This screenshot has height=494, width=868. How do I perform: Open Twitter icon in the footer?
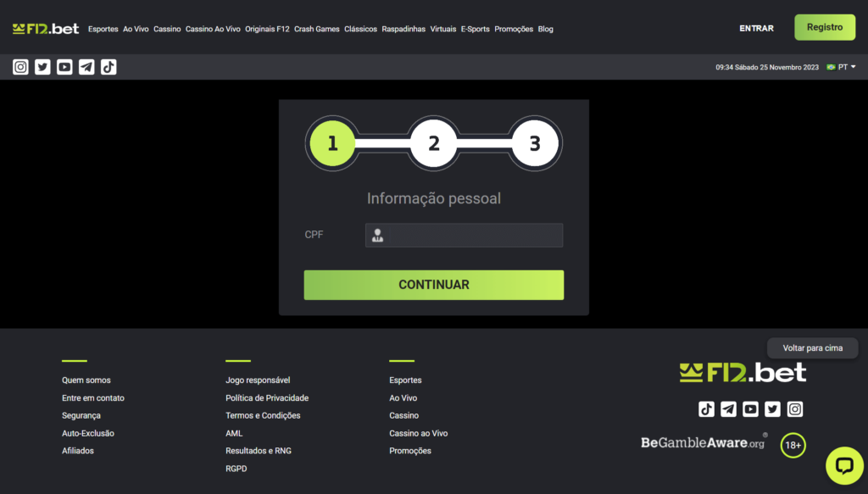(773, 409)
